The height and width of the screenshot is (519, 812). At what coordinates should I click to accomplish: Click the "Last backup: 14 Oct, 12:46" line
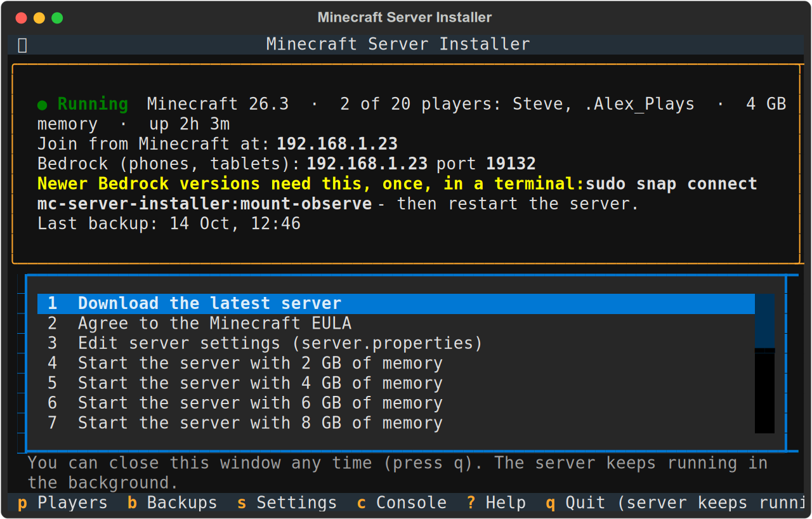169,223
